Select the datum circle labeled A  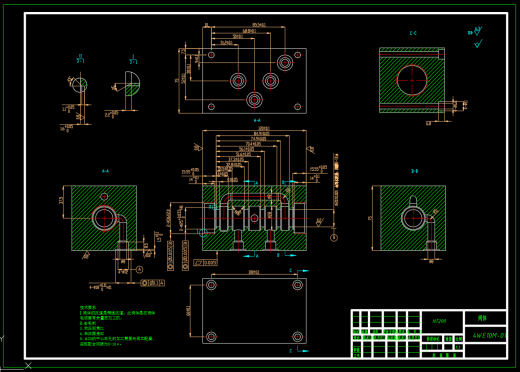click(x=140, y=269)
